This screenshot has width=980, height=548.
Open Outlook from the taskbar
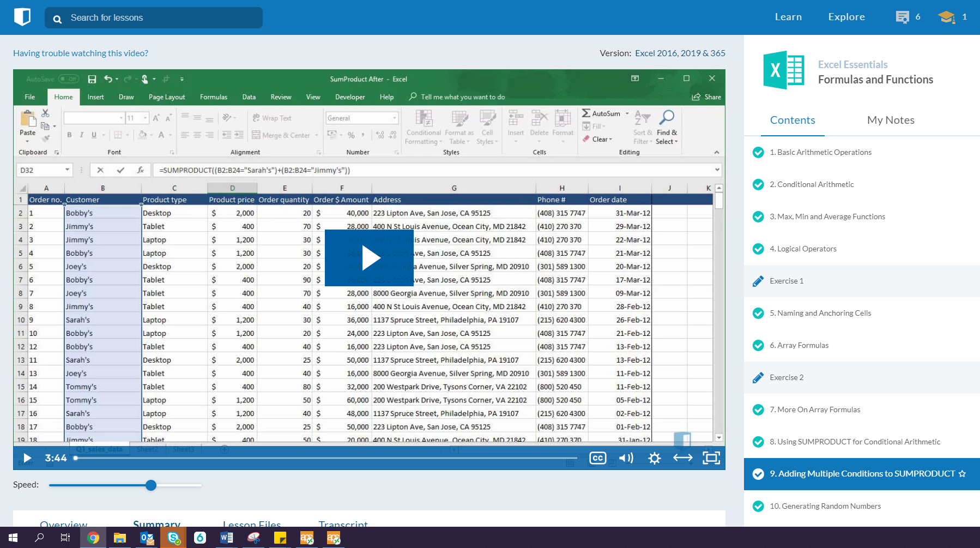pyautogui.click(x=147, y=538)
